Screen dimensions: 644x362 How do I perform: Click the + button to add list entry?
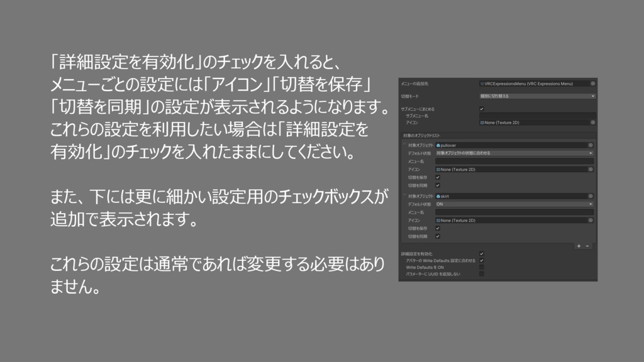(579, 246)
